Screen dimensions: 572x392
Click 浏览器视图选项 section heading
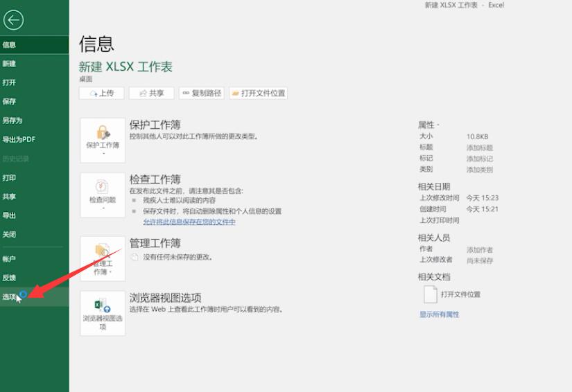[165, 298]
